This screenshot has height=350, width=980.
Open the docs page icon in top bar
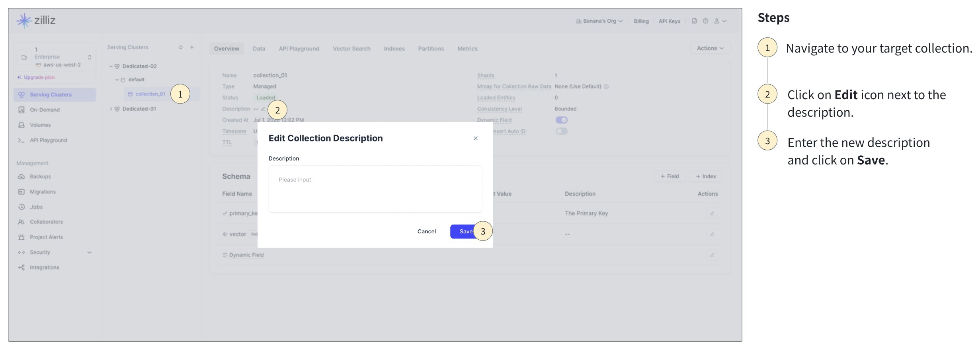click(x=694, y=21)
